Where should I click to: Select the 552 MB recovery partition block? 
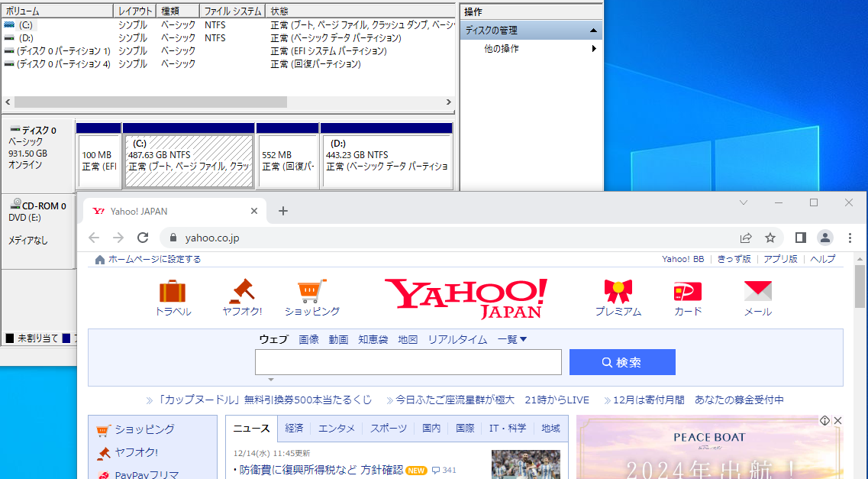[x=287, y=160]
